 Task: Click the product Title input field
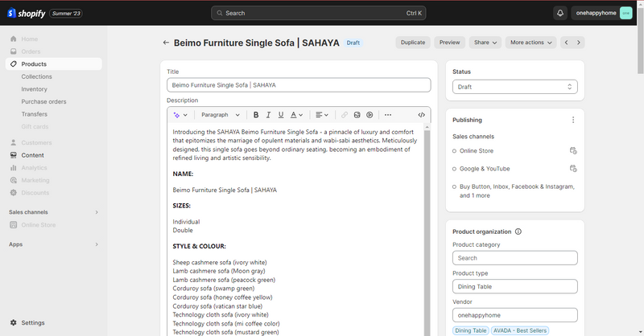click(x=299, y=85)
